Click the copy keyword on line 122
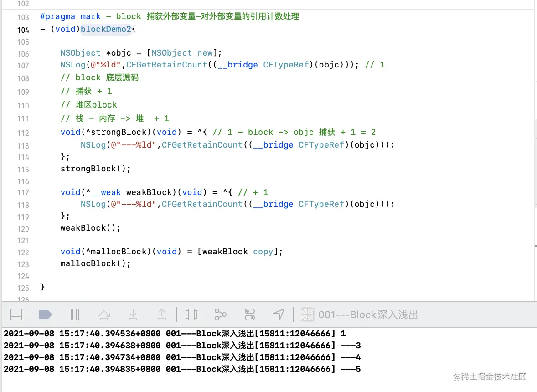Viewport: 537px width, 392px height. 263,252
